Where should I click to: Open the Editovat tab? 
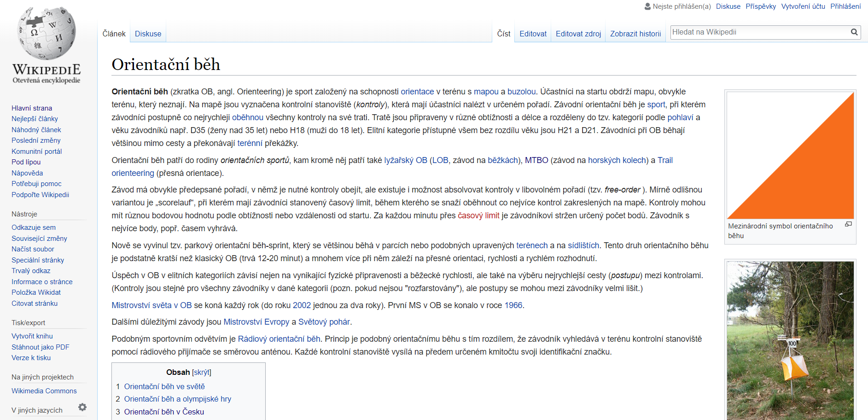(533, 34)
